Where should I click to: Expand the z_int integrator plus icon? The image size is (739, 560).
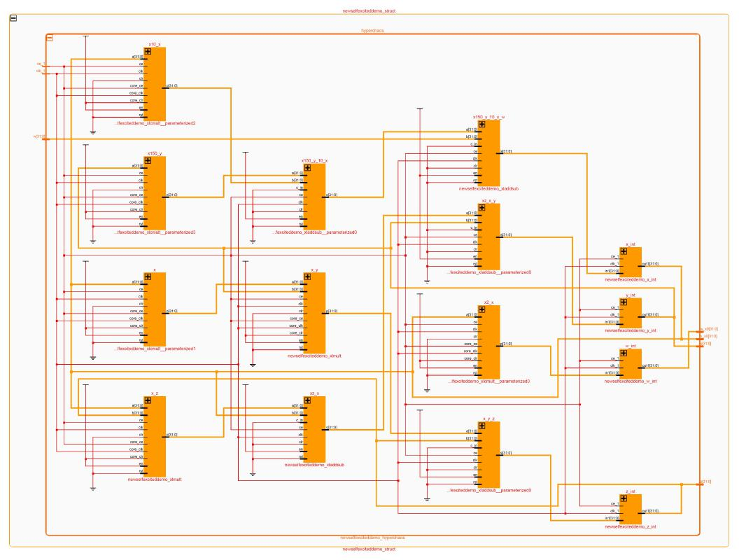pyautogui.click(x=624, y=498)
